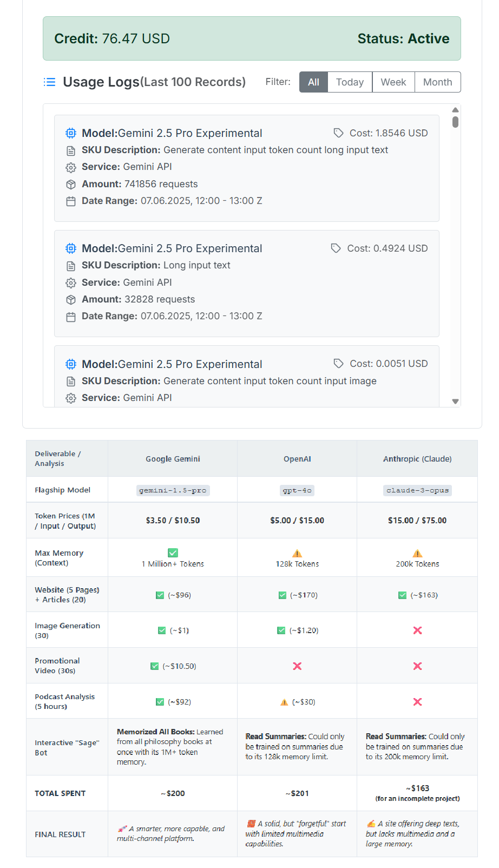This screenshot has height=868, width=499.
Task: Click the calendar icon in the second log
Action: tap(71, 317)
